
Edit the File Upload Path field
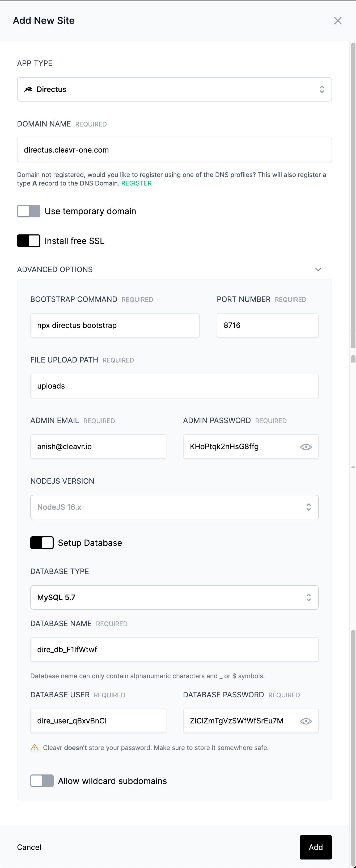[x=175, y=386]
